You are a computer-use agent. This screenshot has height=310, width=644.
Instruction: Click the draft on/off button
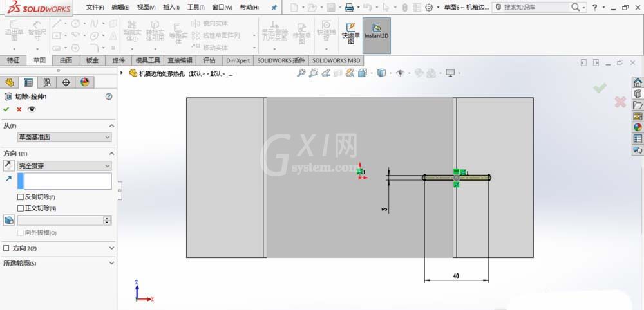pyautogui.click(x=8, y=220)
